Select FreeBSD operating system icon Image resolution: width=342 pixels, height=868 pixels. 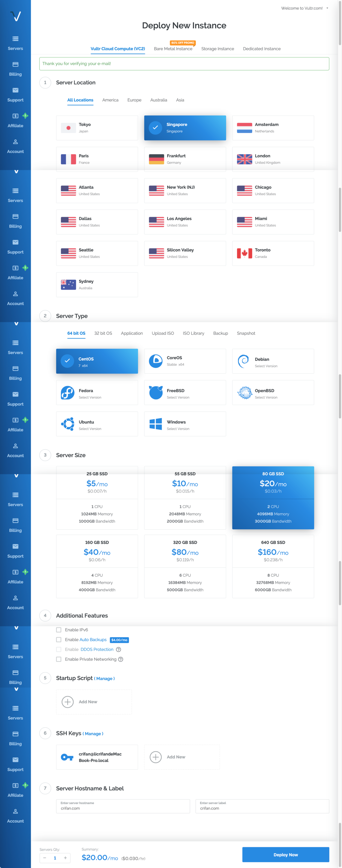click(156, 393)
